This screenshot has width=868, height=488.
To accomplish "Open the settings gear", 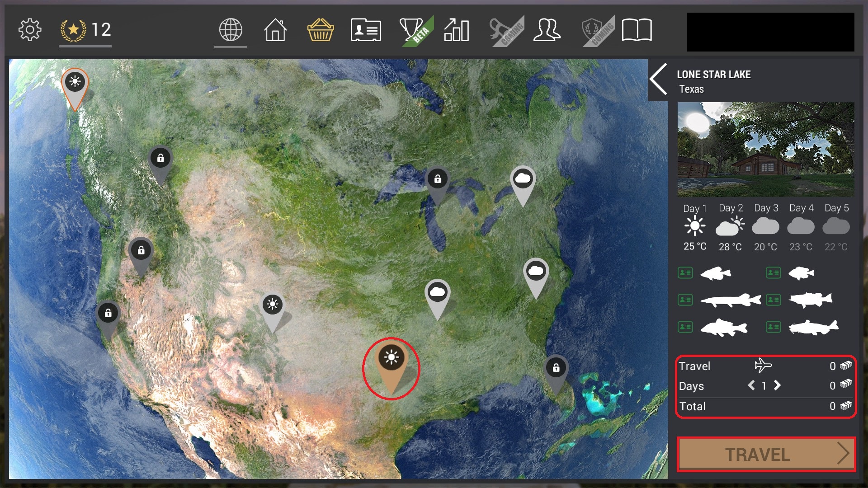I will 30,30.
